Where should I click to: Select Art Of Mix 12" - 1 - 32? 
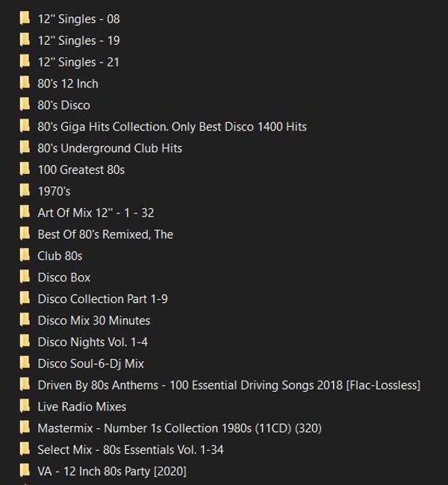[x=96, y=213]
